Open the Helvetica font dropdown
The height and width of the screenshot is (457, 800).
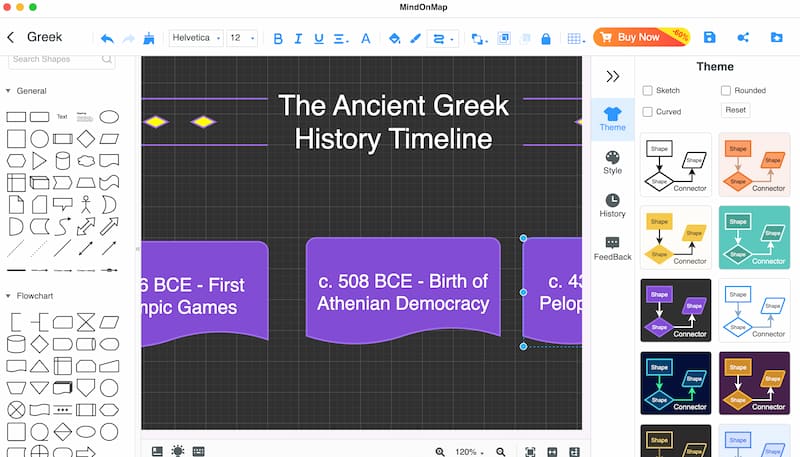196,38
